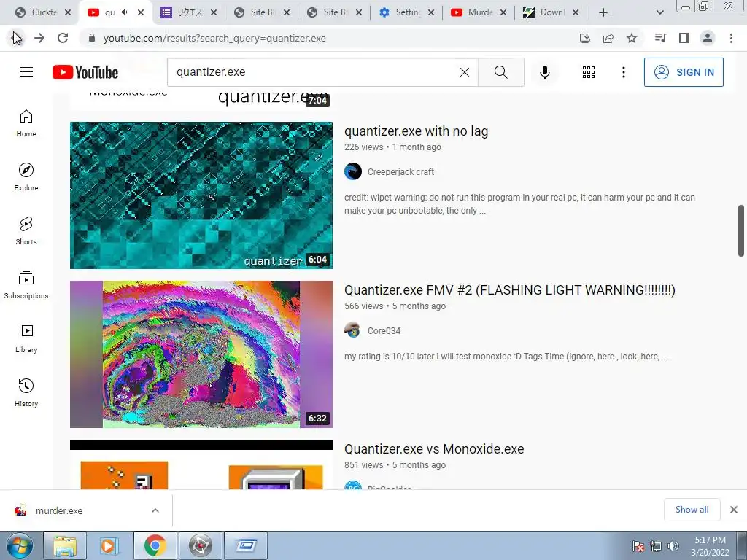Install the app via address bar download icon
Image resolution: width=747 pixels, height=560 pixels.
tap(584, 38)
